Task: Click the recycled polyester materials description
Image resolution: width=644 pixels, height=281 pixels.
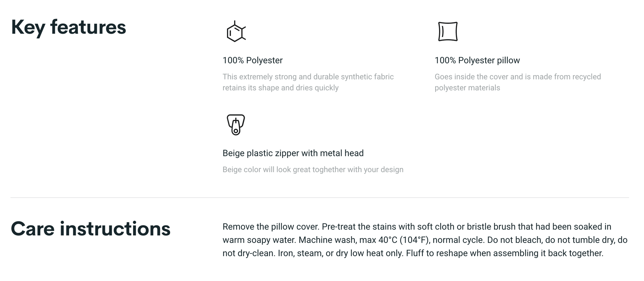Action: tap(517, 82)
